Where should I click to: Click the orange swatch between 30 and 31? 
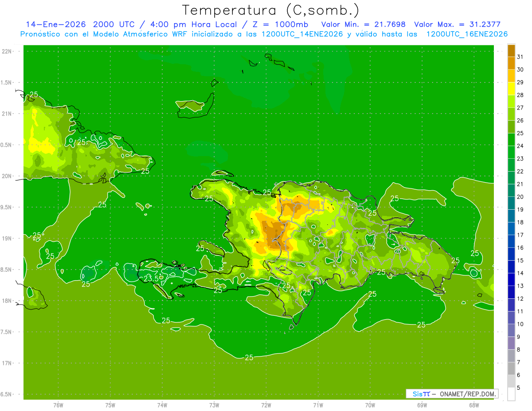point(511,63)
